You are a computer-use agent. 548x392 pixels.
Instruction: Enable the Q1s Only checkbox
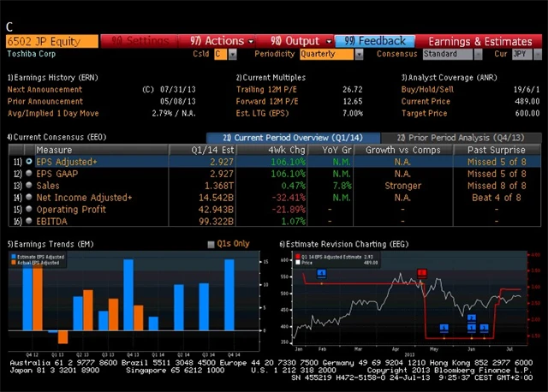tap(211, 244)
